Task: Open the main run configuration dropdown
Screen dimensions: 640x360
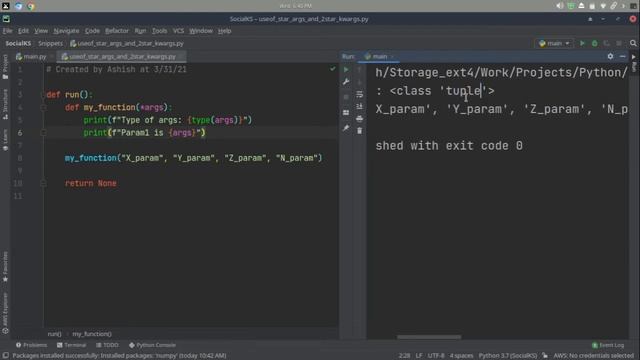Action: coord(554,43)
